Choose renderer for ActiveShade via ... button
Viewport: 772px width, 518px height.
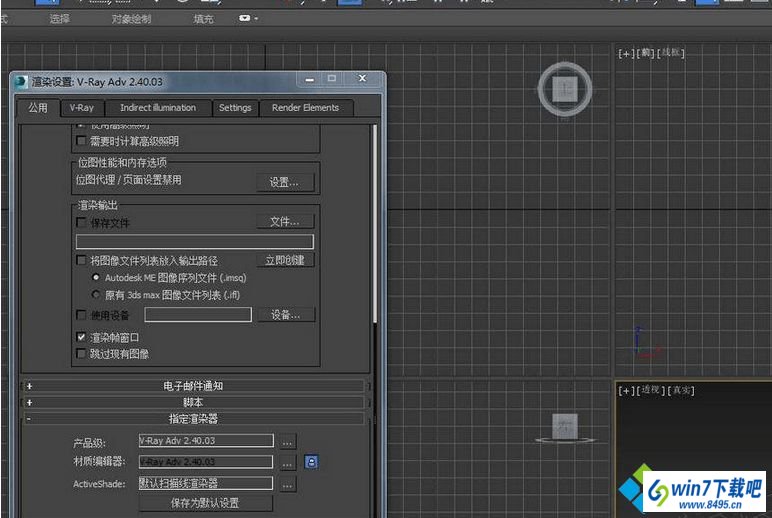pos(288,485)
